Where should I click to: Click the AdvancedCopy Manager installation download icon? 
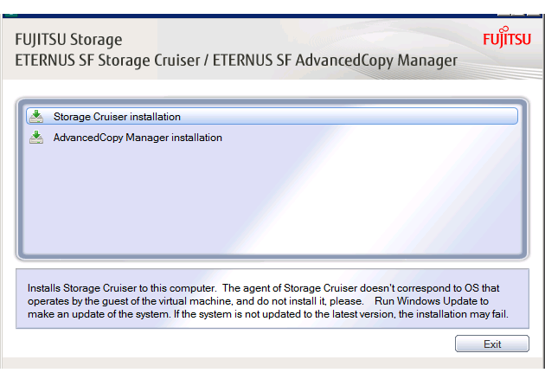pos(36,137)
